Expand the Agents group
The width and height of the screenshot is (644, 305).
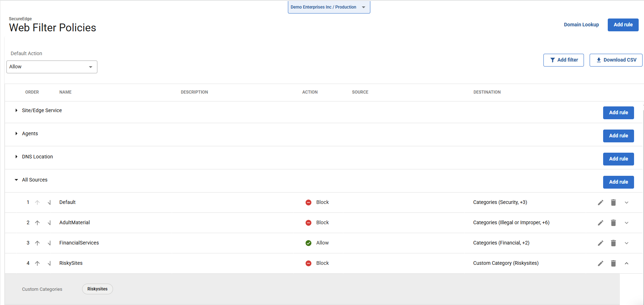(x=16, y=133)
